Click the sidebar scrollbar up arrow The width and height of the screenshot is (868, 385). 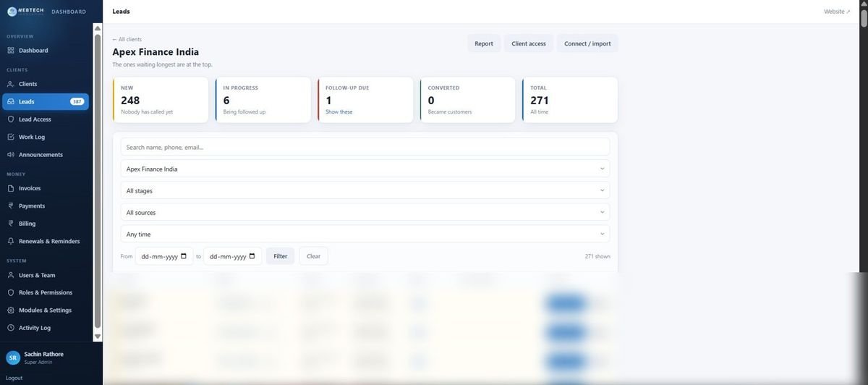[x=98, y=28]
